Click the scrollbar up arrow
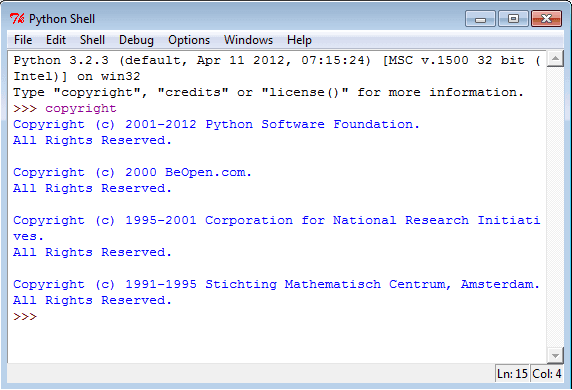Viewport: 572px width, 390px height. pos(555,59)
